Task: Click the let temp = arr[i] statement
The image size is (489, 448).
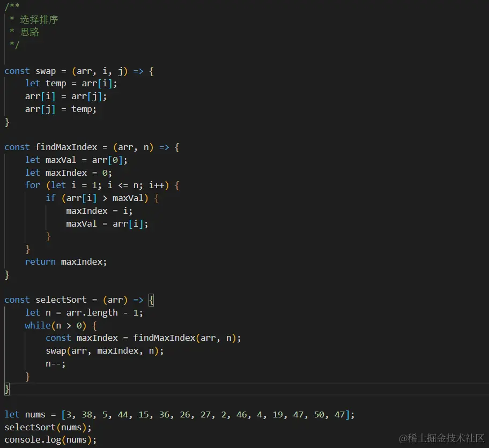Action: click(71, 83)
